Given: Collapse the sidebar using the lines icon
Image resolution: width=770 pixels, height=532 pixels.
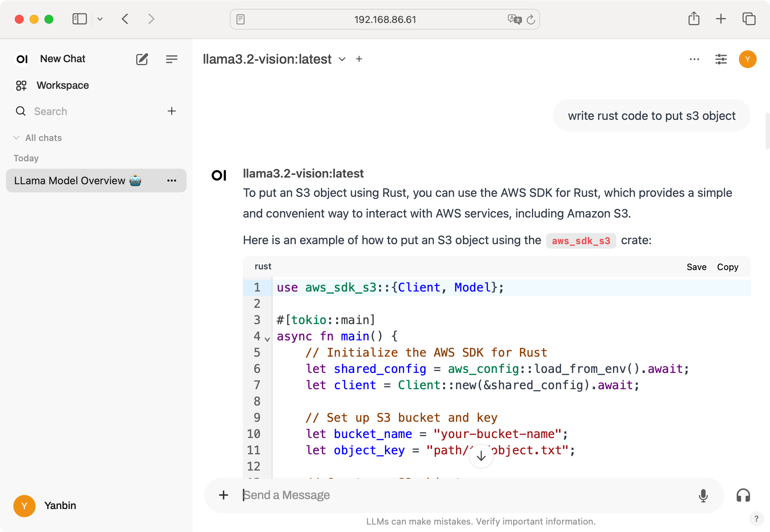Looking at the screenshot, I should (171, 59).
